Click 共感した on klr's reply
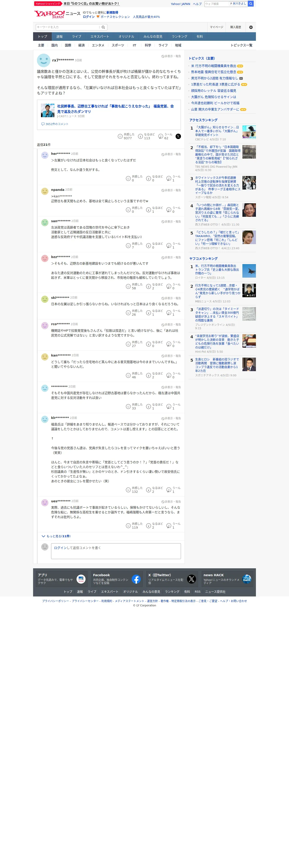Screen dimensions: 289x868 pos(134,490)
